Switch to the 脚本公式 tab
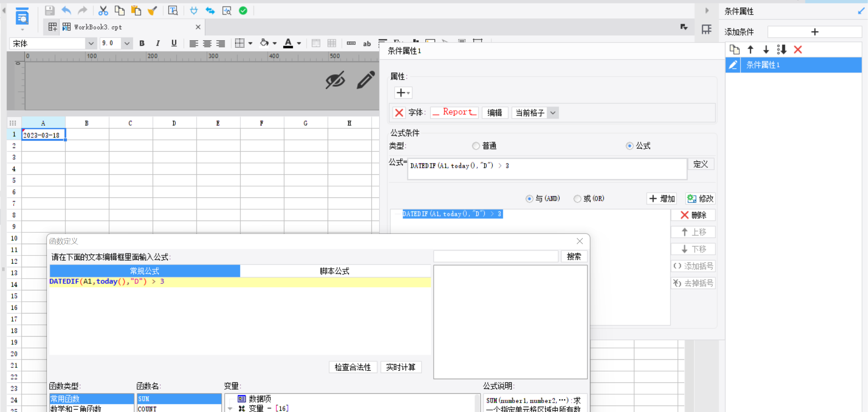 click(x=335, y=271)
